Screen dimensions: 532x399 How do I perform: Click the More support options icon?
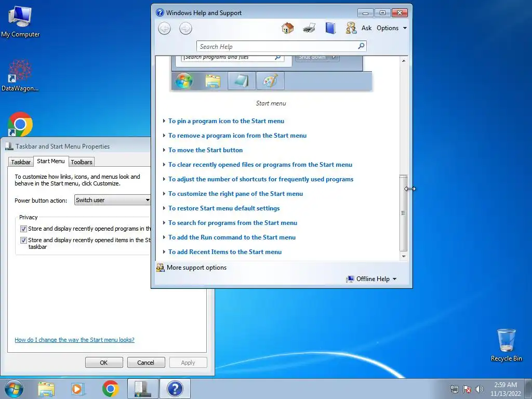[160, 268]
